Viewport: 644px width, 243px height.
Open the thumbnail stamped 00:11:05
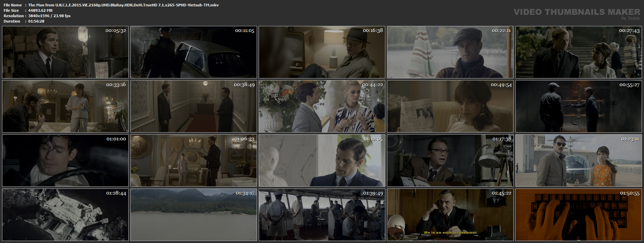pyautogui.click(x=194, y=52)
